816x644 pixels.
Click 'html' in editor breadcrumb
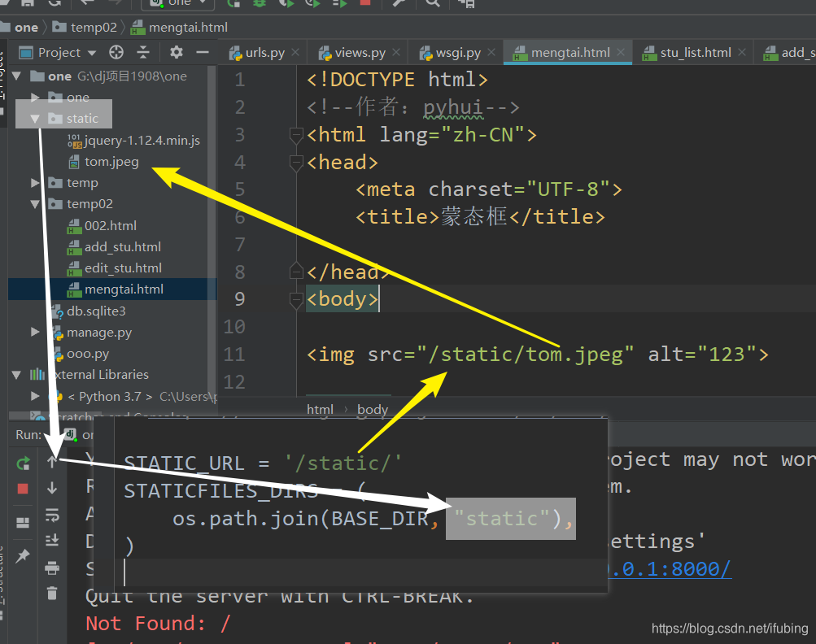[x=320, y=409]
